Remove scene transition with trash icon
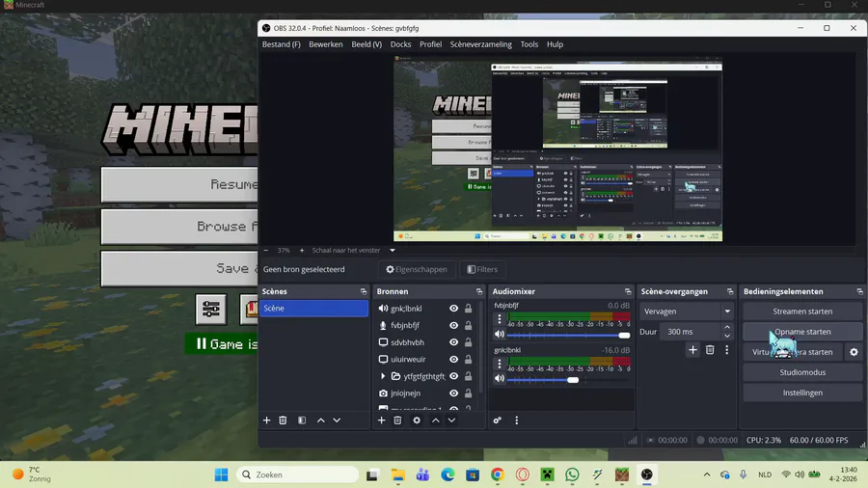This screenshot has width=868, height=488. click(x=710, y=350)
